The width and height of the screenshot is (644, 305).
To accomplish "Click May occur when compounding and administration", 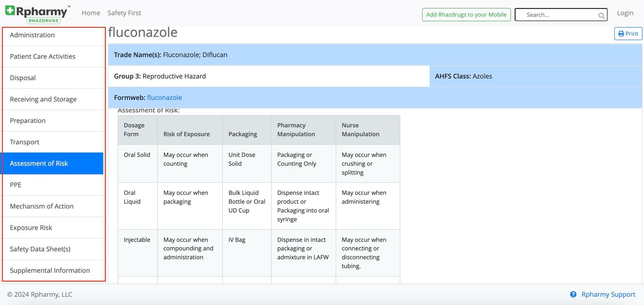I will pyautogui.click(x=190, y=253).
